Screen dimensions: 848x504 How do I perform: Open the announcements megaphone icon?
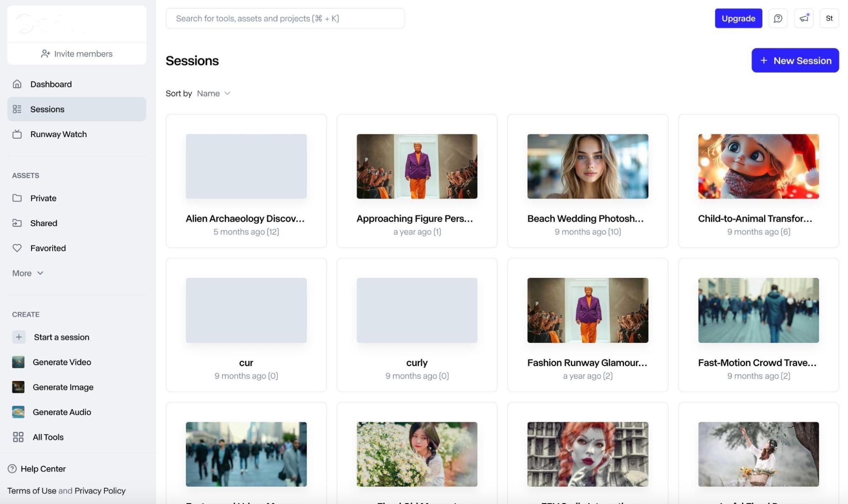[x=804, y=18]
